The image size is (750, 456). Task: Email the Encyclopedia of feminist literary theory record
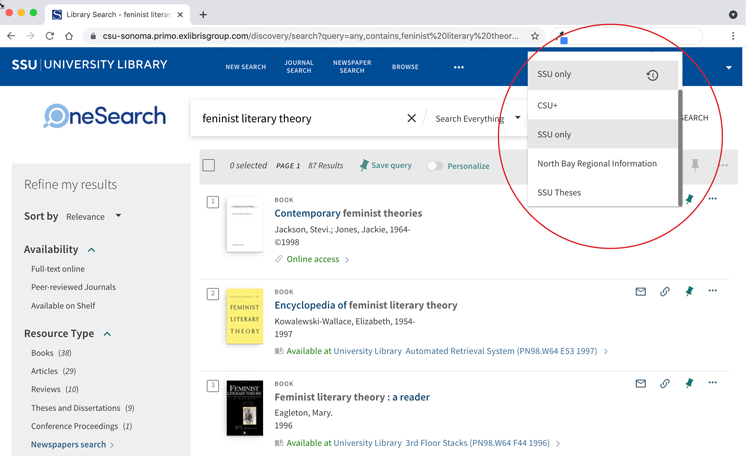(640, 291)
